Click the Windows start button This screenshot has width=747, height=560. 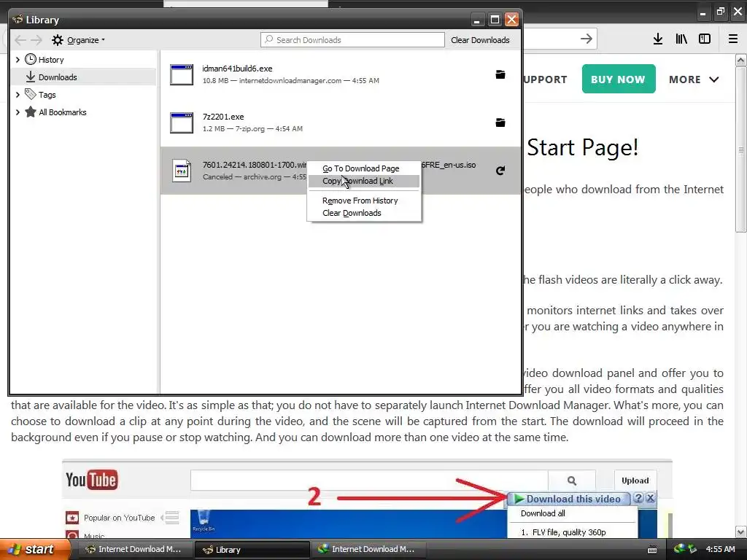[x=35, y=549]
